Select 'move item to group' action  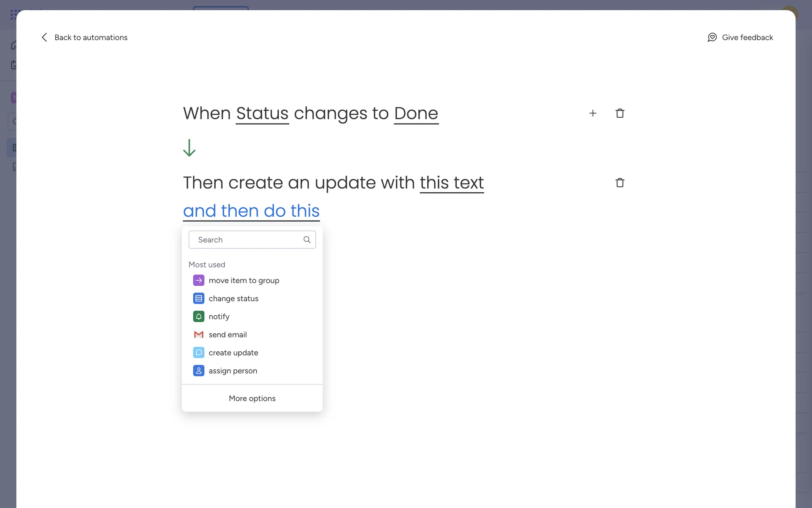click(x=244, y=280)
